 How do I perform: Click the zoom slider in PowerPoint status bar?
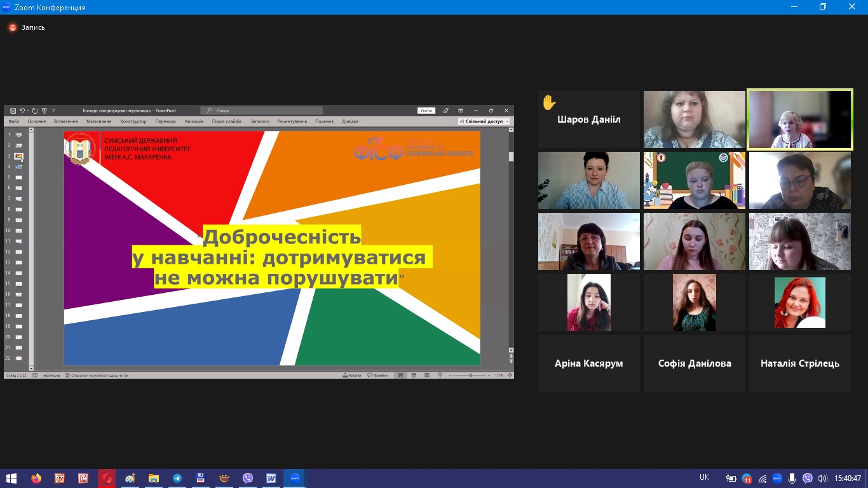[471, 376]
